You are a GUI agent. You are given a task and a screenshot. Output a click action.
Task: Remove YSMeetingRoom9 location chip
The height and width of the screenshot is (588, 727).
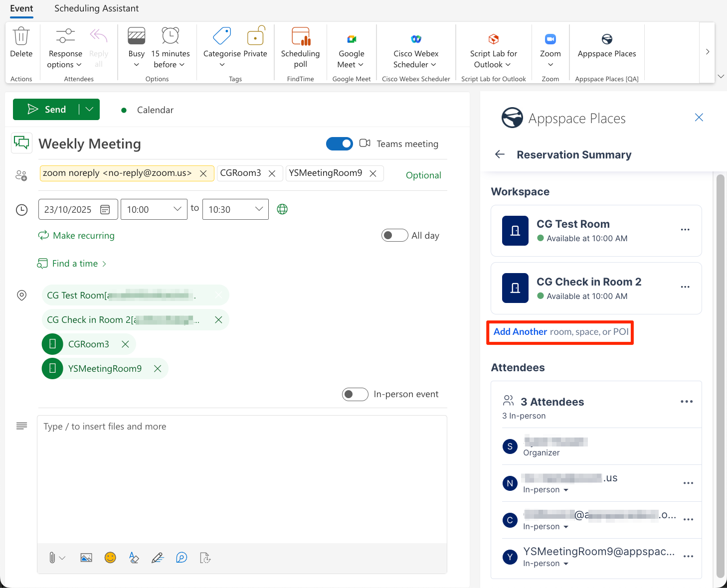(158, 369)
